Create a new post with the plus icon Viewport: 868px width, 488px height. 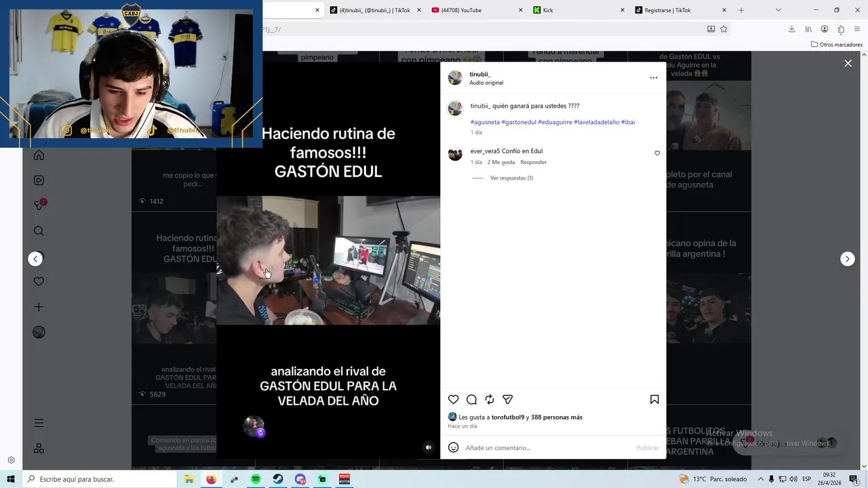39,307
